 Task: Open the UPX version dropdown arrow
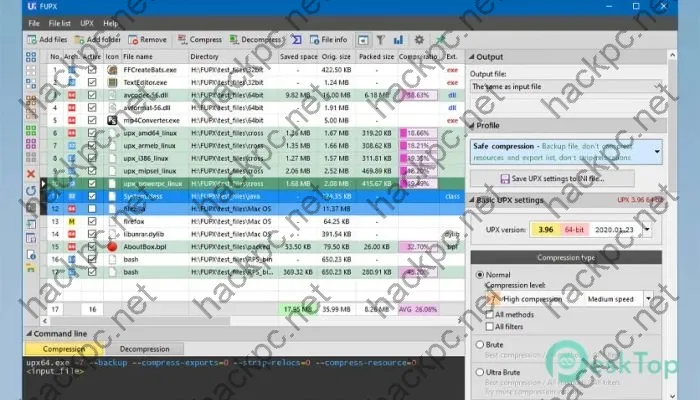click(x=647, y=229)
